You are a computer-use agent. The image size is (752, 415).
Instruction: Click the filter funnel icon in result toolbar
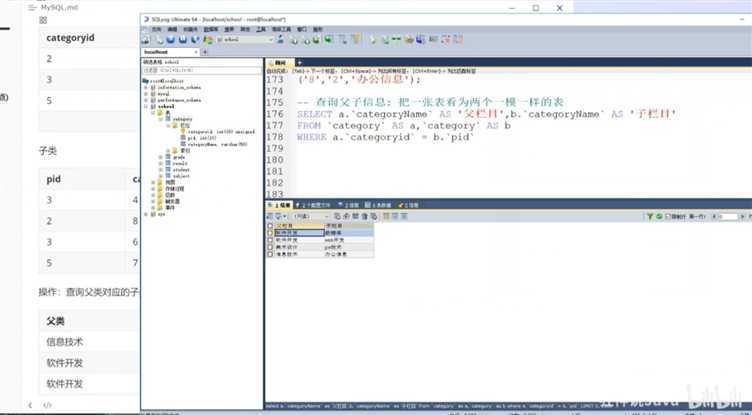pos(650,217)
